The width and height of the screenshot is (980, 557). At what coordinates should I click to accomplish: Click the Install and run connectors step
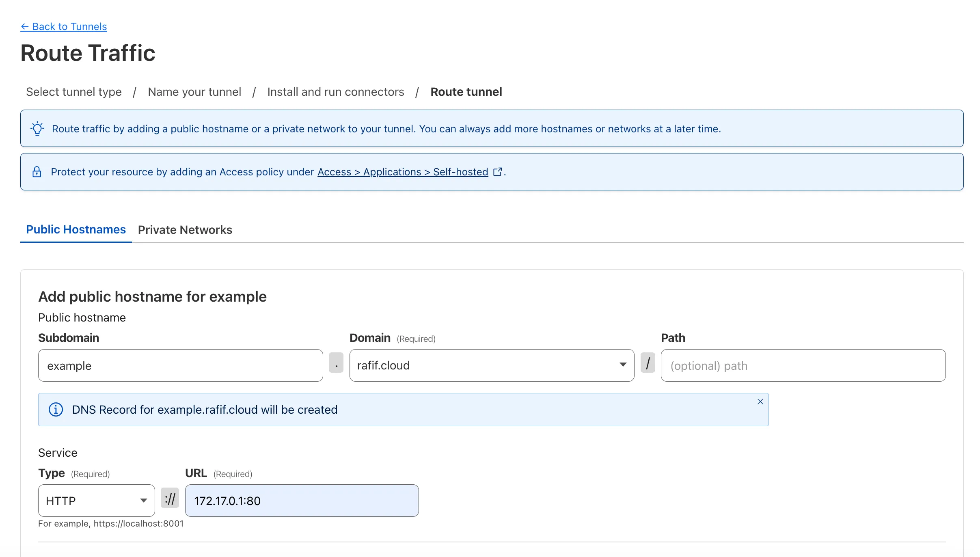point(335,92)
